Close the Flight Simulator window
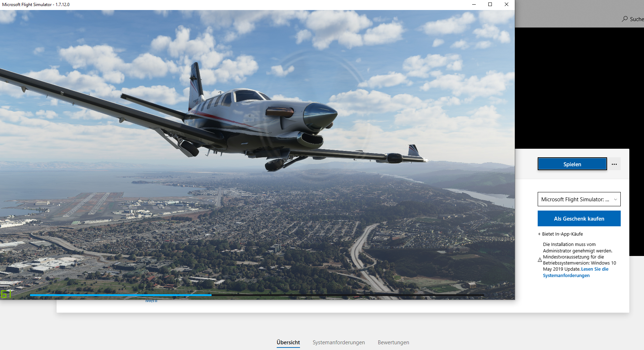The width and height of the screenshot is (644, 350). [507, 4]
